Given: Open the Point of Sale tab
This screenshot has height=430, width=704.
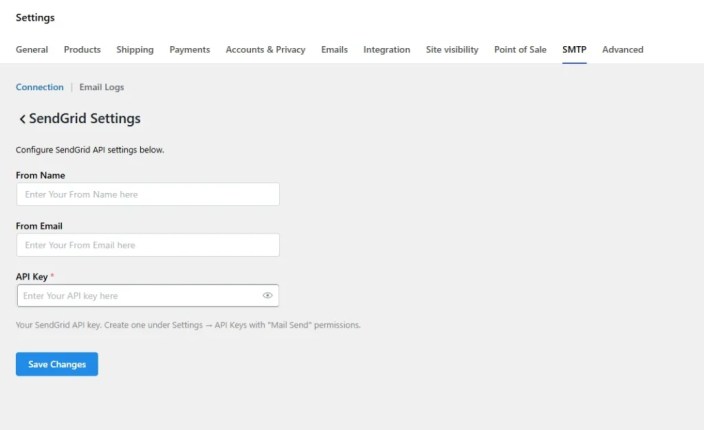Looking at the screenshot, I should (x=520, y=49).
